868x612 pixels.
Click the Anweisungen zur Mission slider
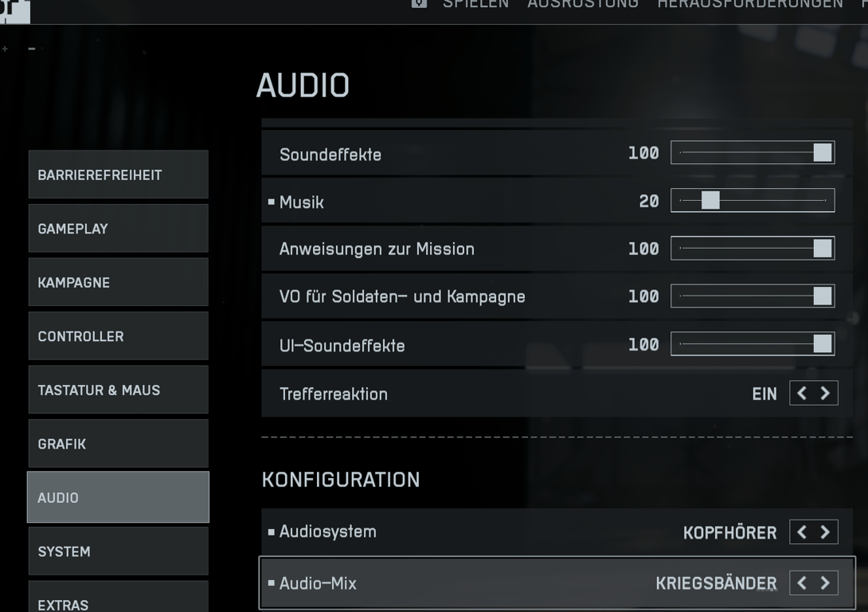pos(753,249)
